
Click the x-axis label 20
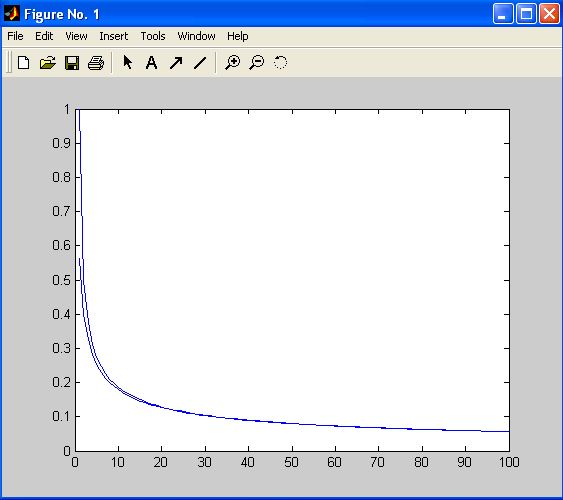pyautogui.click(x=160, y=462)
